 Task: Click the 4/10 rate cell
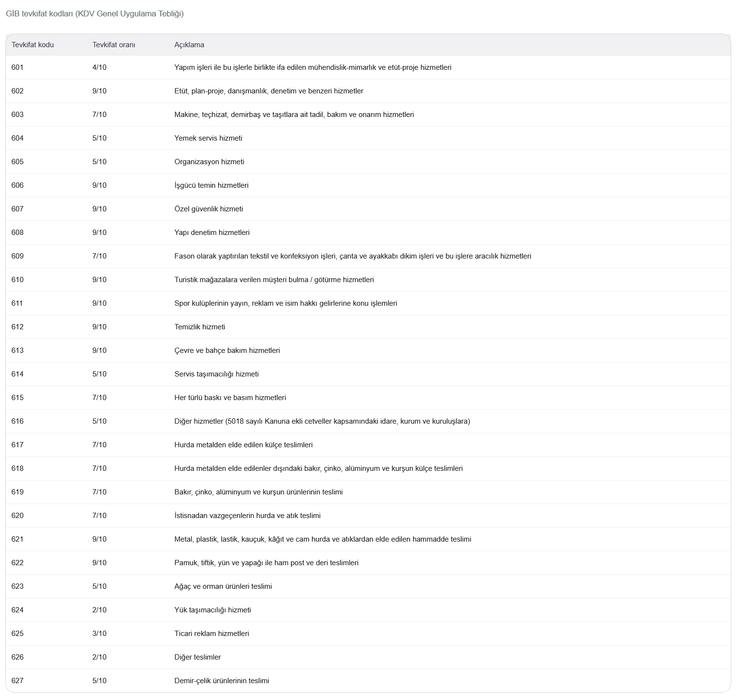pyautogui.click(x=99, y=67)
